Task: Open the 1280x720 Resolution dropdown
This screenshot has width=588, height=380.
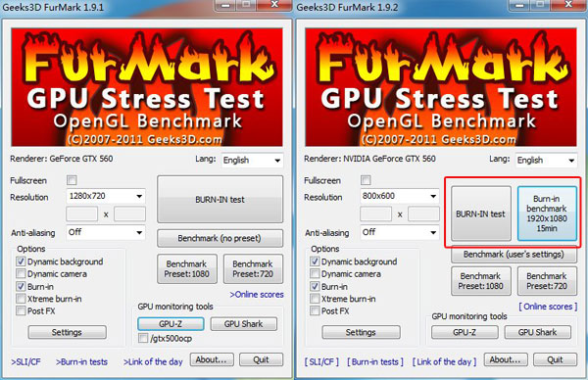Action: tap(106, 196)
